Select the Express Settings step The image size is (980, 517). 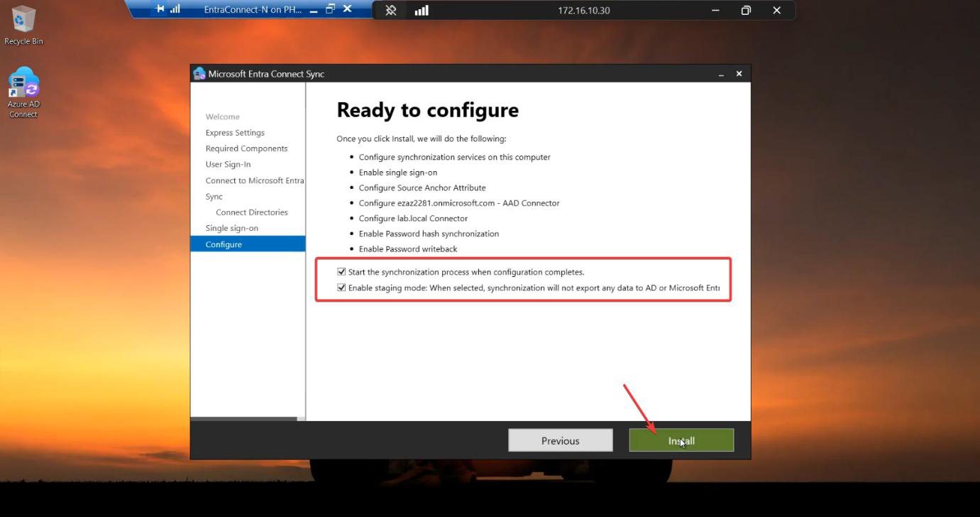coord(235,133)
